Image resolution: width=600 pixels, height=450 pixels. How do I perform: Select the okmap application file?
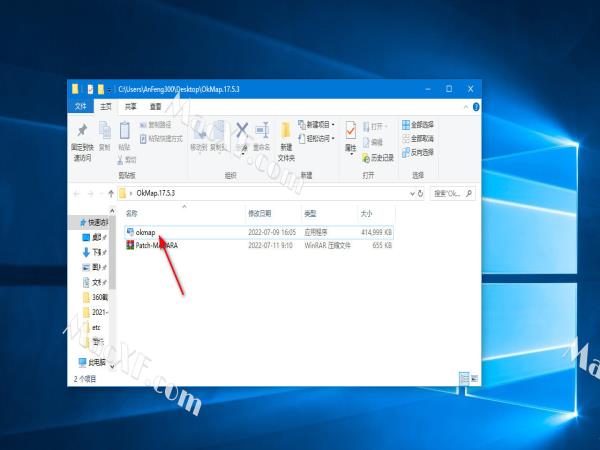pos(145,231)
